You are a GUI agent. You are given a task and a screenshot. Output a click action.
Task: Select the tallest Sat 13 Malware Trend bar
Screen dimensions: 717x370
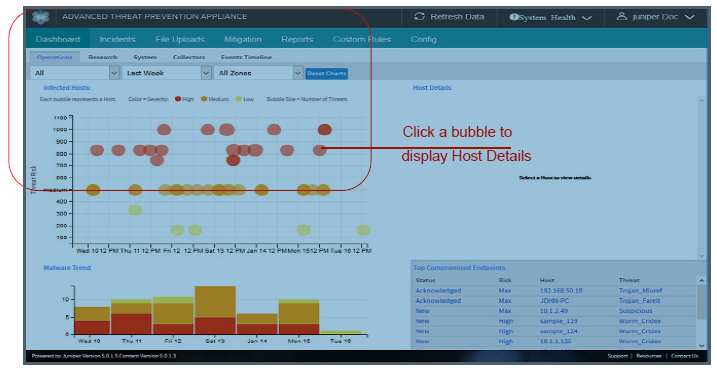click(215, 310)
